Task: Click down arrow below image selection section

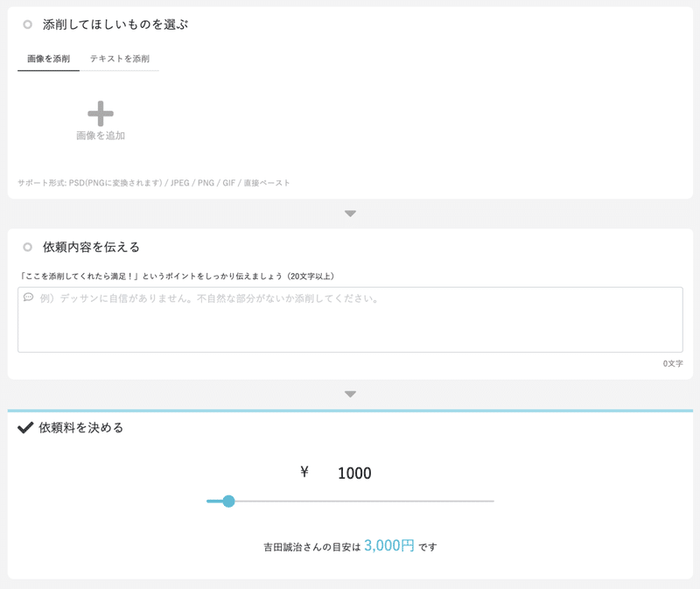Action: [x=351, y=214]
